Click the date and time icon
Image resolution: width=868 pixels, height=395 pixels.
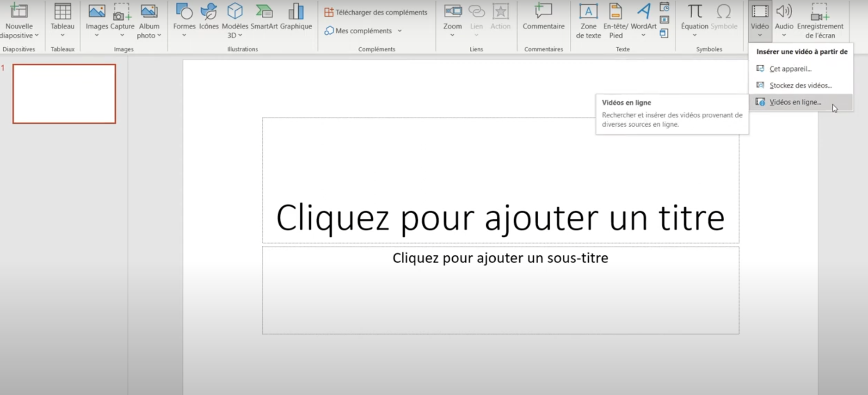[665, 7]
